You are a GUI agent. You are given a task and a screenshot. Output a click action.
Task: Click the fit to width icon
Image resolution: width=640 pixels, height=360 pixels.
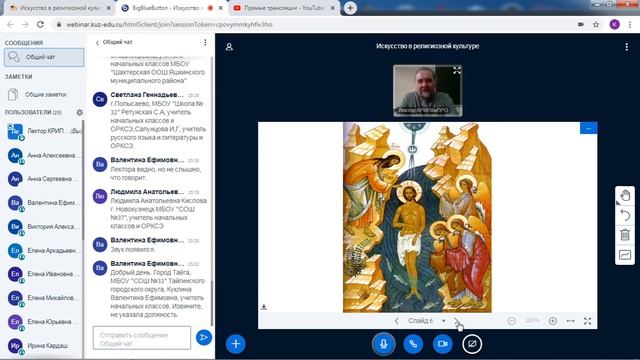click(571, 321)
